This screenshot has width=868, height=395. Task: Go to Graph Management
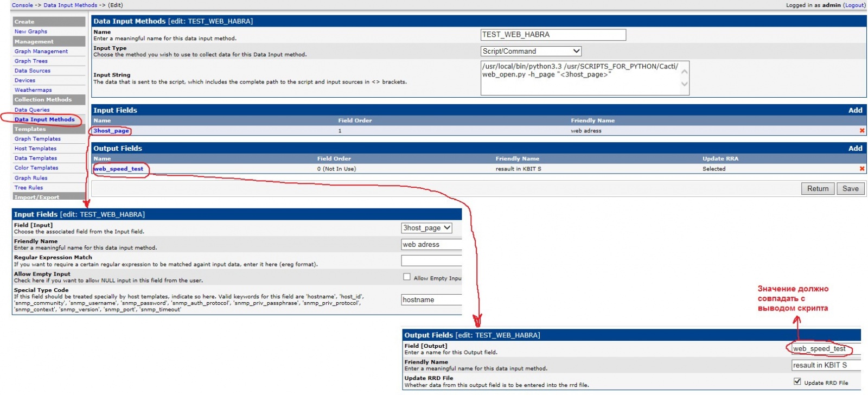pyautogui.click(x=41, y=52)
